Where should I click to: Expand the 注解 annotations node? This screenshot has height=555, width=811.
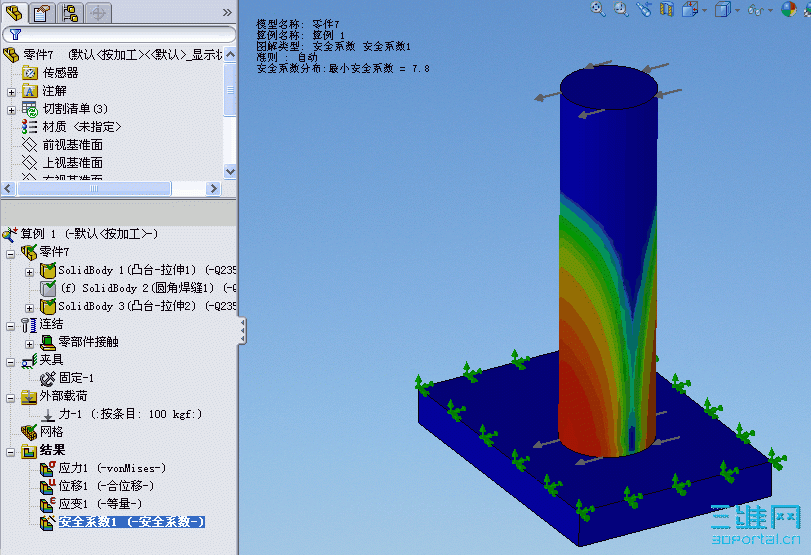click(x=11, y=92)
